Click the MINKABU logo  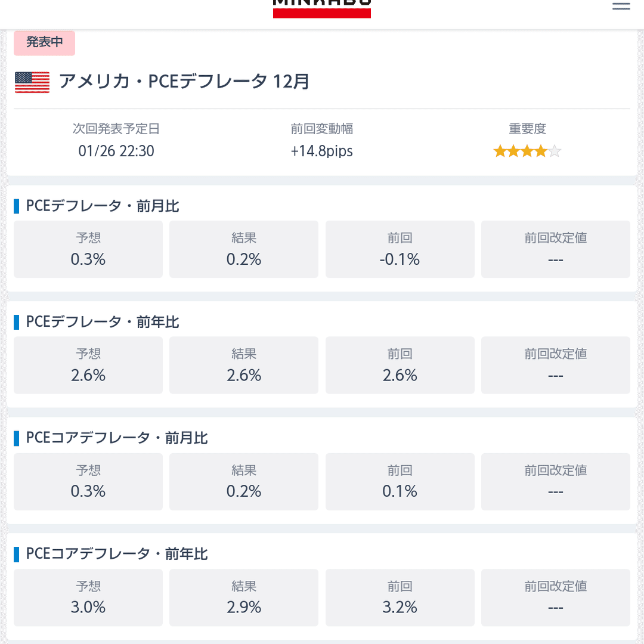coord(321,8)
